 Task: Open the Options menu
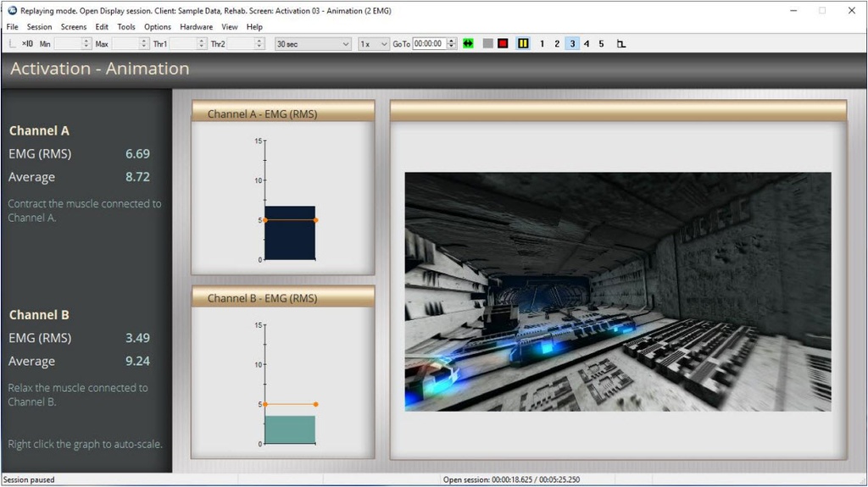tap(158, 26)
